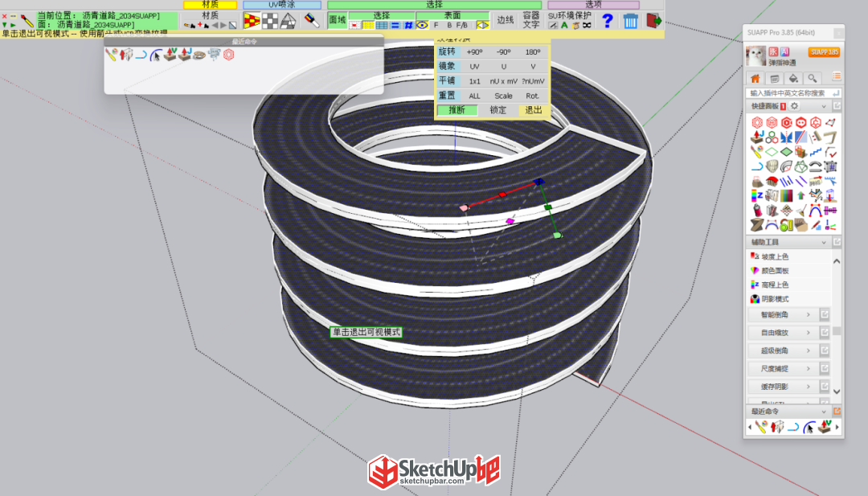Viewport: 868px width, 496px height.
Task: Click the cardboard box icon in quick panel
Action: point(801,225)
